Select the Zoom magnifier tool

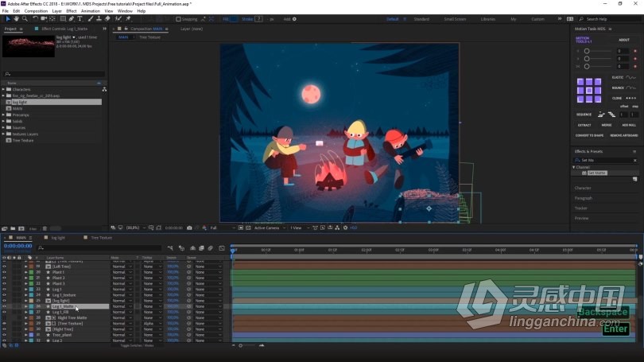pyautogui.click(x=25, y=19)
